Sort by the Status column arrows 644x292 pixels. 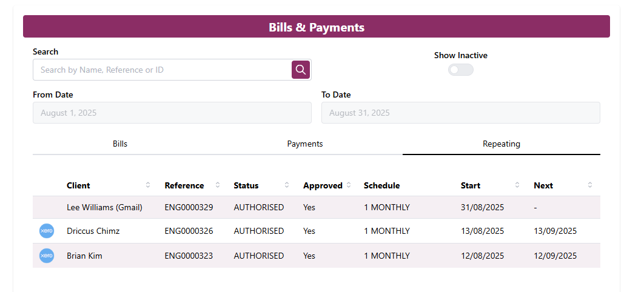[287, 185]
